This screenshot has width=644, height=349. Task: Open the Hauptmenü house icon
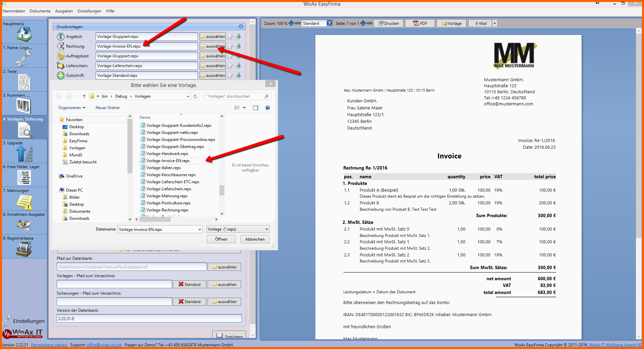tap(24, 34)
